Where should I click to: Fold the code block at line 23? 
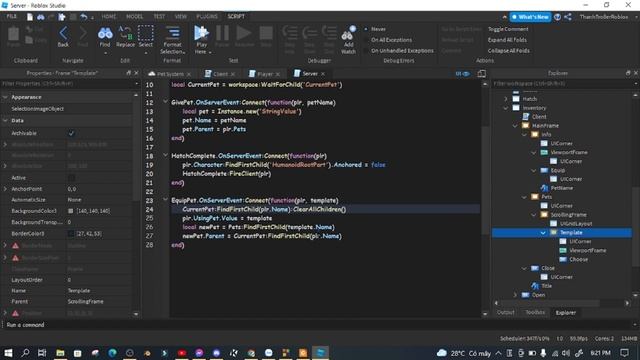pyautogui.click(x=165, y=199)
